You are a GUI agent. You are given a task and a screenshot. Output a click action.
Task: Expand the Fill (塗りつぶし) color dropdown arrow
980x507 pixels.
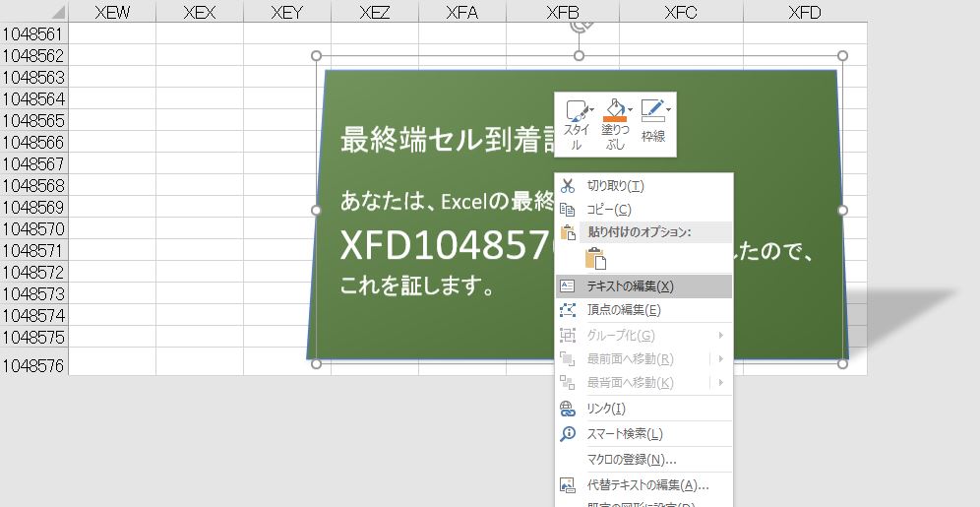point(630,110)
